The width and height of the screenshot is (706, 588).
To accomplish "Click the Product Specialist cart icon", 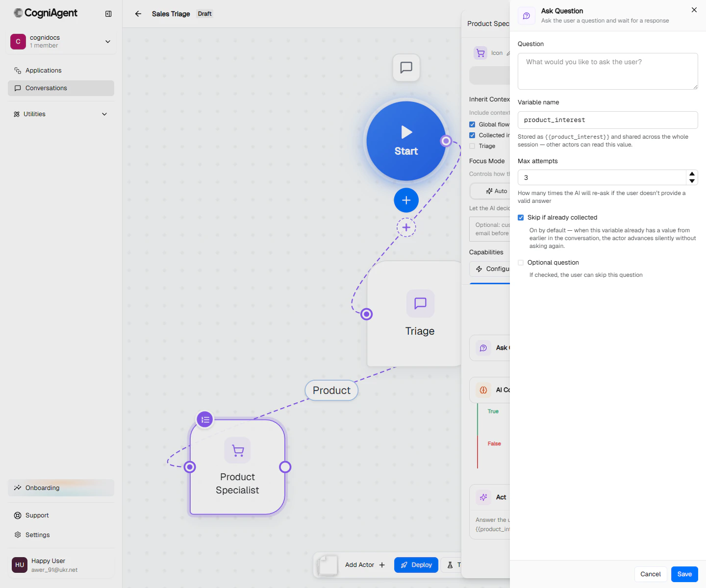I will pyautogui.click(x=238, y=450).
